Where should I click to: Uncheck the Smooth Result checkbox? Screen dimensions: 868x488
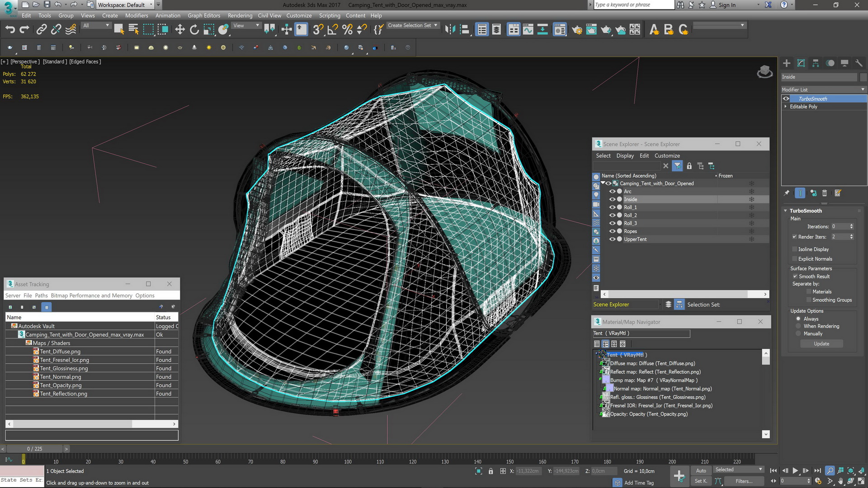pos(795,277)
